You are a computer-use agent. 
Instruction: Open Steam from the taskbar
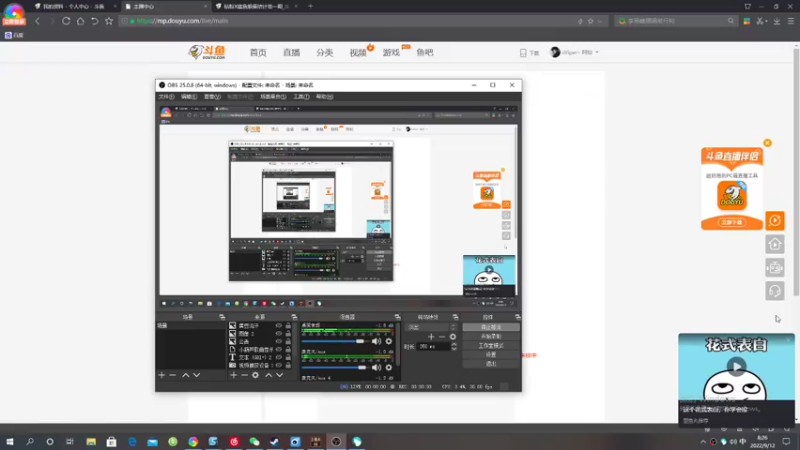click(274, 442)
